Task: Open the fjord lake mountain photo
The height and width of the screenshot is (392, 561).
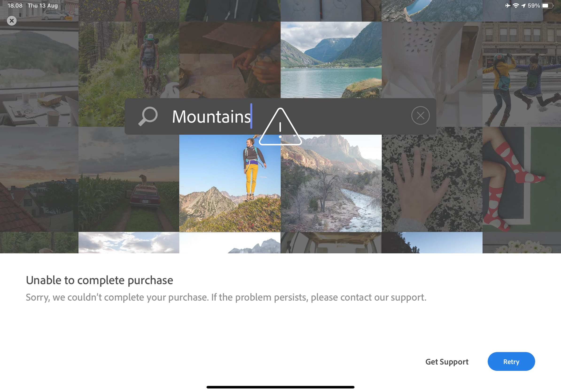Action: [331, 60]
